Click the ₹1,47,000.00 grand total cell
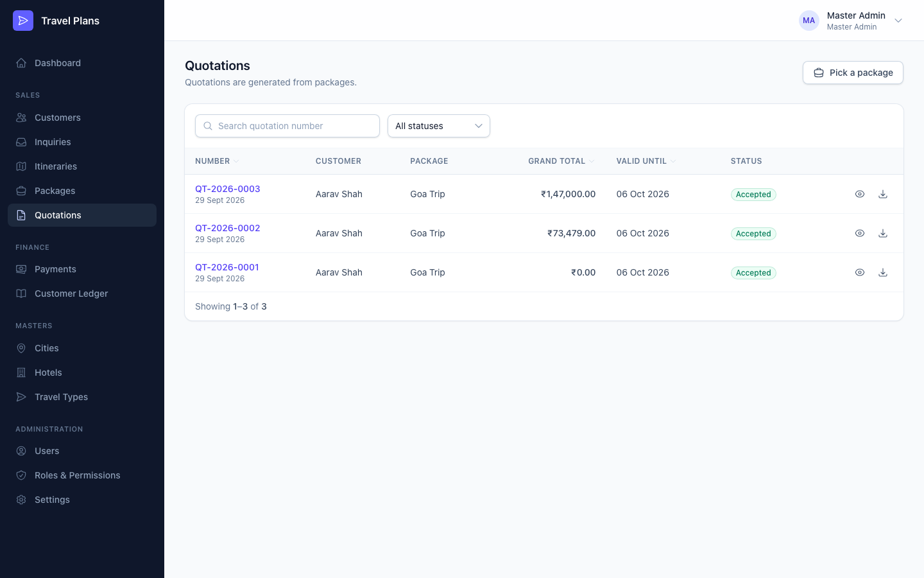This screenshot has height=578, width=924. pos(569,194)
